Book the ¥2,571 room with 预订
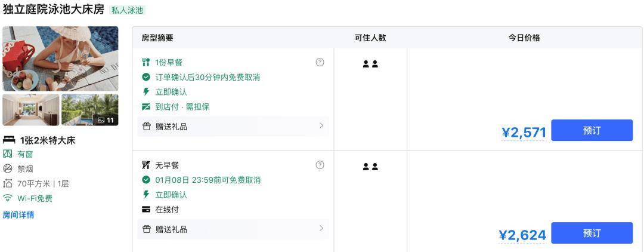Image resolution: width=644 pixels, height=252 pixels. pos(592,130)
